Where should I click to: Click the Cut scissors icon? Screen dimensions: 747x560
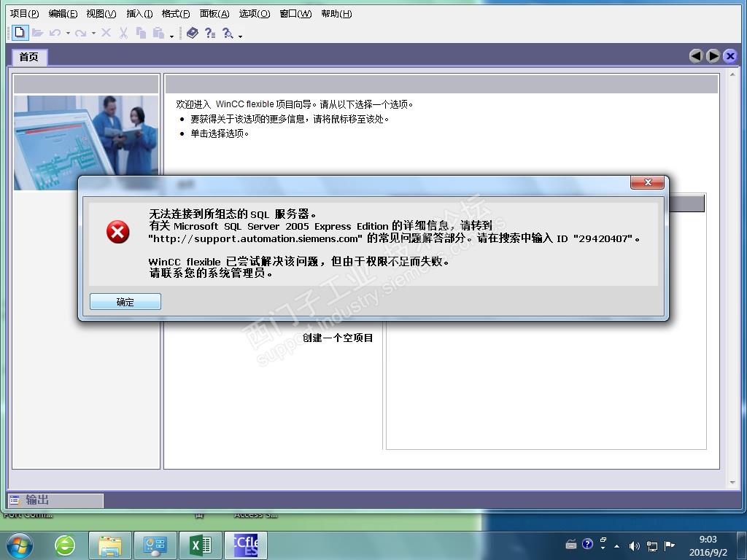pyautogui.click(x=123, y=33)
